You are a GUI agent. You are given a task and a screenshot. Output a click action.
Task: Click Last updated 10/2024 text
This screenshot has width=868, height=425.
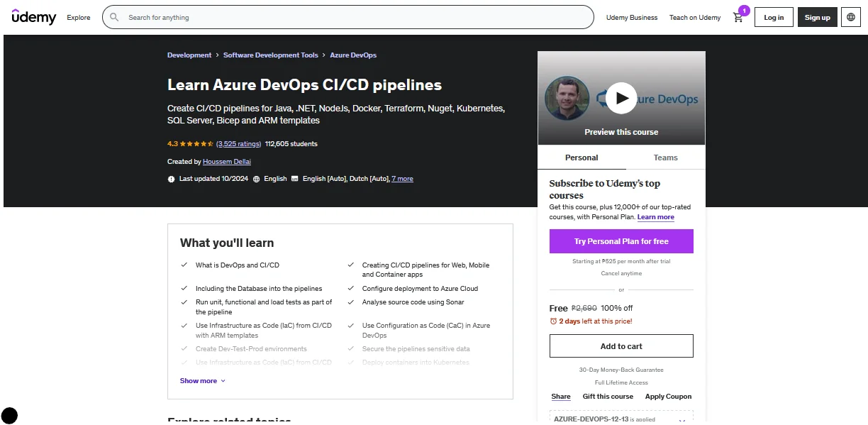[x=213, y=179]
